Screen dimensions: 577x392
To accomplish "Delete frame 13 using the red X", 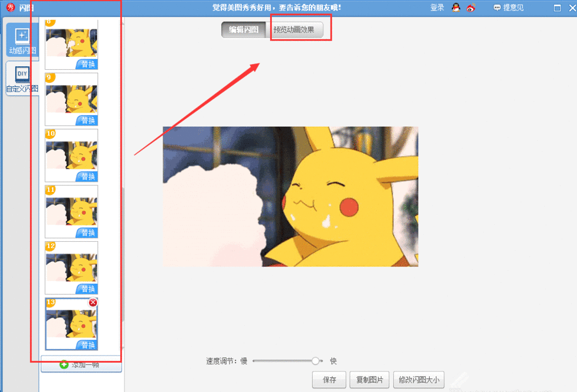I will tap(93, 302).
